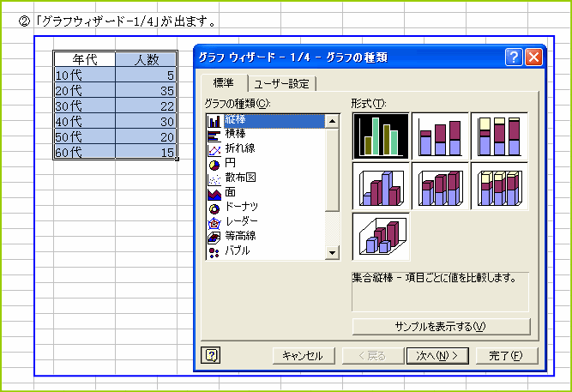Click the 60代 cell
The image size is (572, 392).
point(85,152)
